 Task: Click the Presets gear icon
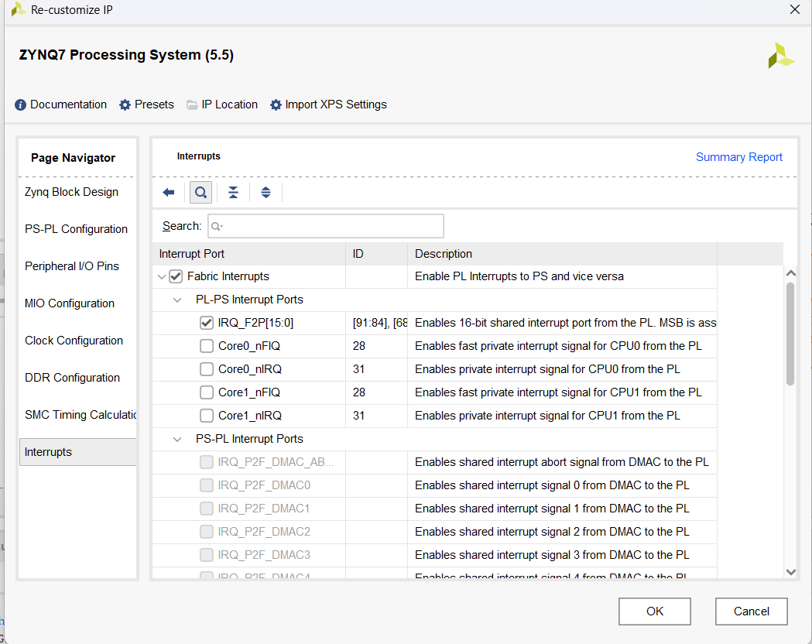click(125, 105)
